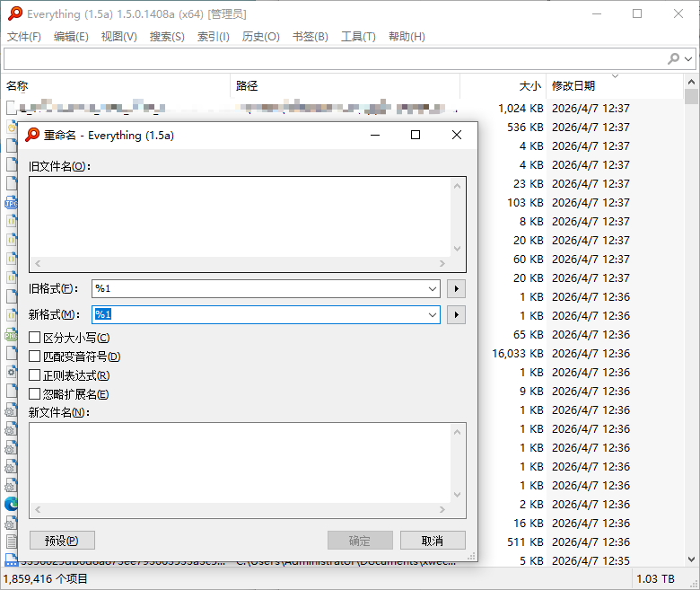Select the 511 KB file size cell
Viewport: 700px width, 590px height.
pos(525,542)
